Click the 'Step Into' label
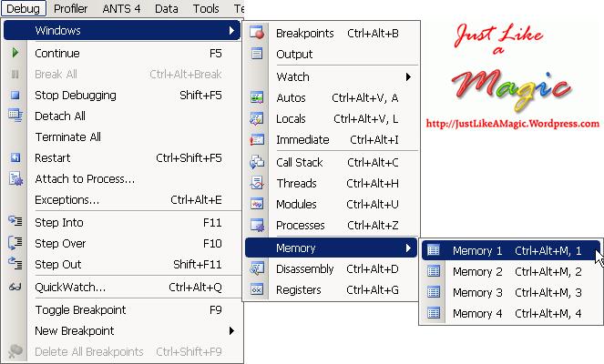Viewport: 604px width, 364px height. pyautogui.click(x=59, y=223)
